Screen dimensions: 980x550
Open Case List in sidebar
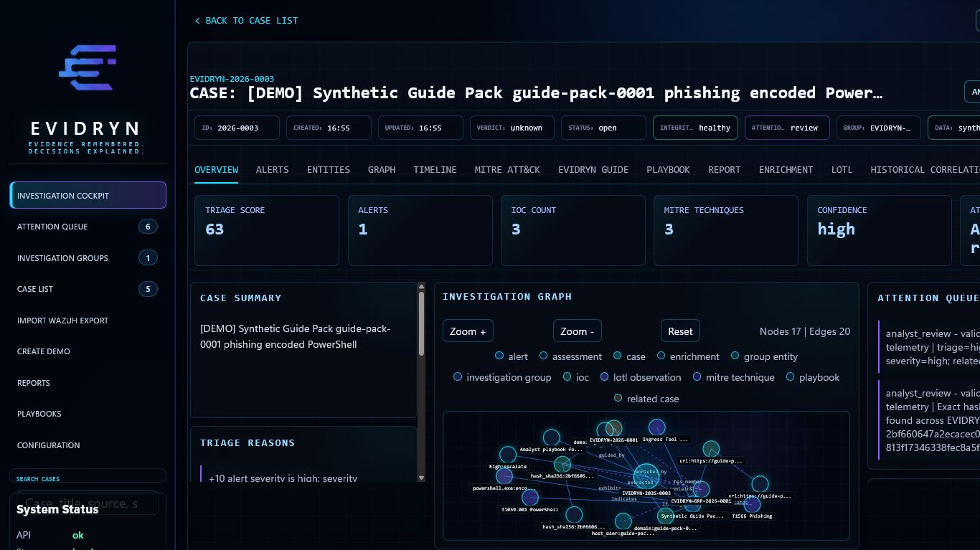pyautogui.click(x=88, y=289)
